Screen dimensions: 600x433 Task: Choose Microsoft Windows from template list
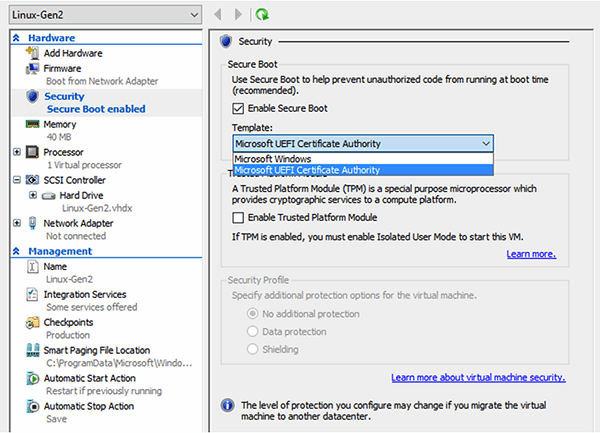(274, 158)
